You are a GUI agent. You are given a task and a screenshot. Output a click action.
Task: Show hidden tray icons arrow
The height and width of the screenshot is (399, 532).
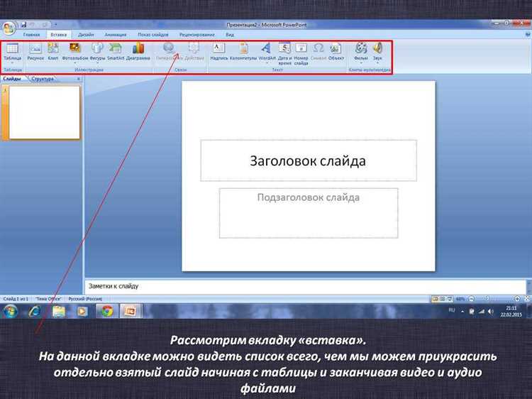coord(462,312)
